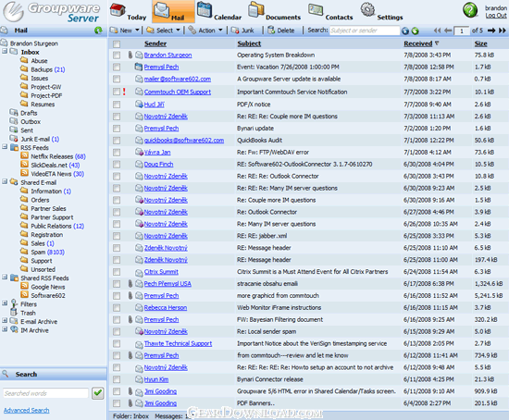Open the Netflix Releases RSS feed
Viewport: 509px width, 420px height.
pyautogui.click(x=53, y=156)
